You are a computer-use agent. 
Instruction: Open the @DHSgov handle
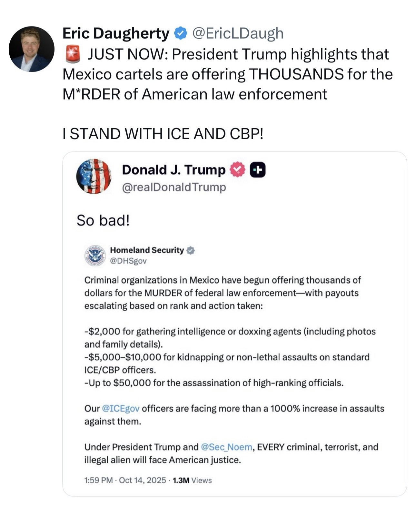(128, 261)
